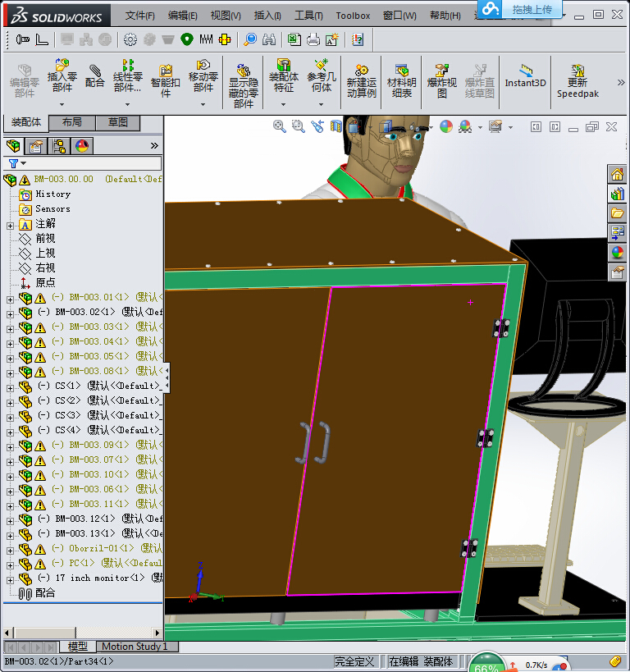Open the Toolbox menu

[353, 16]
